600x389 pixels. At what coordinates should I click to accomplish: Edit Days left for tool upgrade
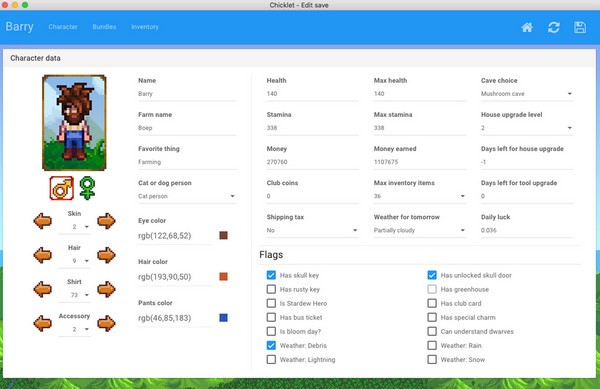pyautogui.click(x=527, y=196)
